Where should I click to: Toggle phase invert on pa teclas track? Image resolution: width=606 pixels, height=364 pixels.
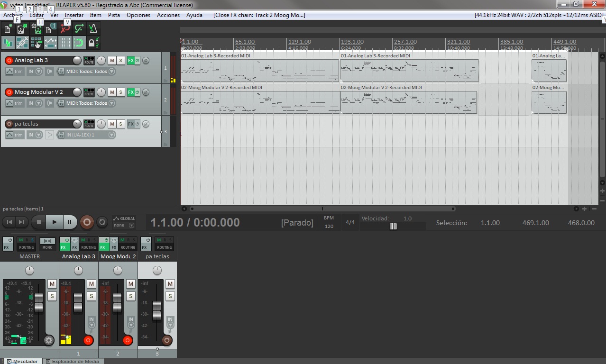coord(146,124)
